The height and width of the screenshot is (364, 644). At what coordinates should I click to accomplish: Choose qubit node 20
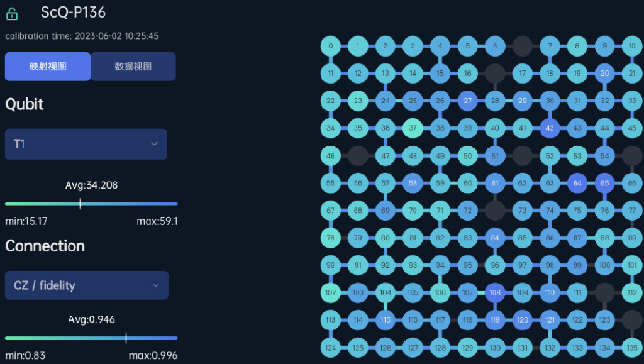click(x=605, y=74)
